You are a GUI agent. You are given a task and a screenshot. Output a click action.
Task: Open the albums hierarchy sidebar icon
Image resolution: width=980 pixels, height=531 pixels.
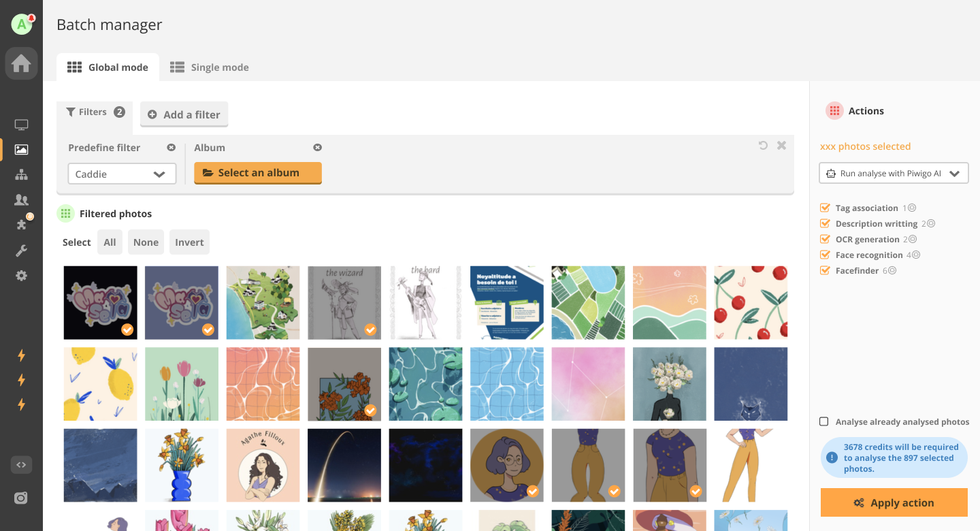21,175
